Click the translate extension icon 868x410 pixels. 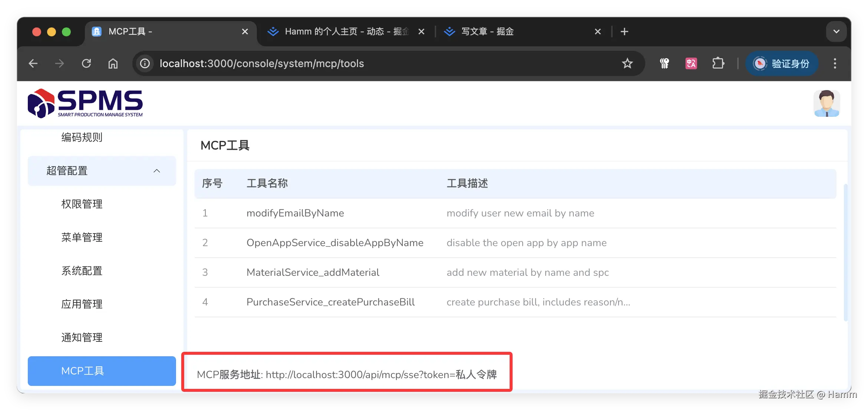point(690,63)
